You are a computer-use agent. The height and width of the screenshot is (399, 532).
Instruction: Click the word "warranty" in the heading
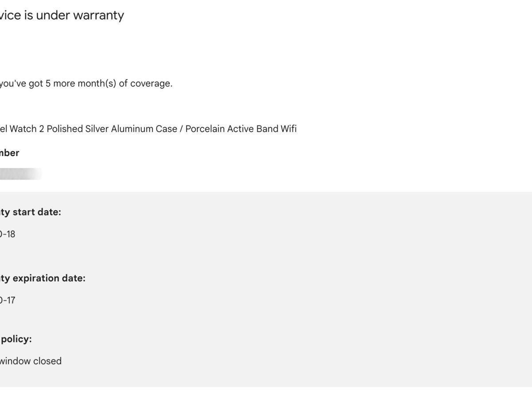[x=98, y=15]
